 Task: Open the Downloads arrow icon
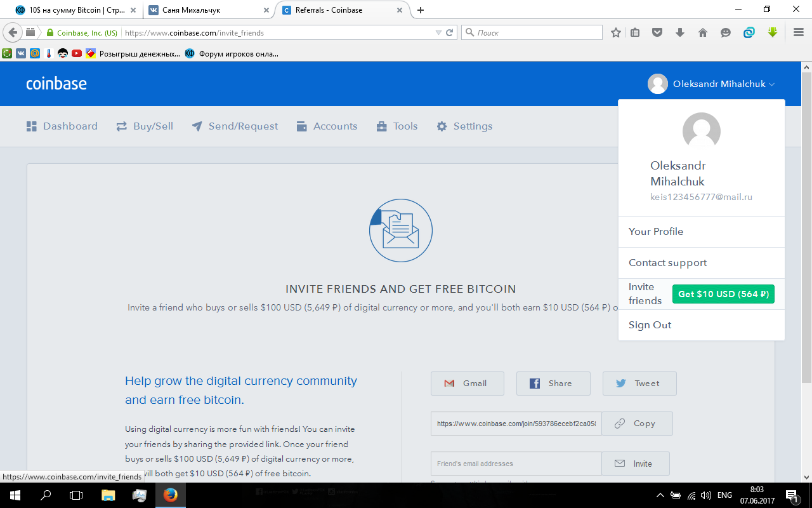[x=680, y=32]
